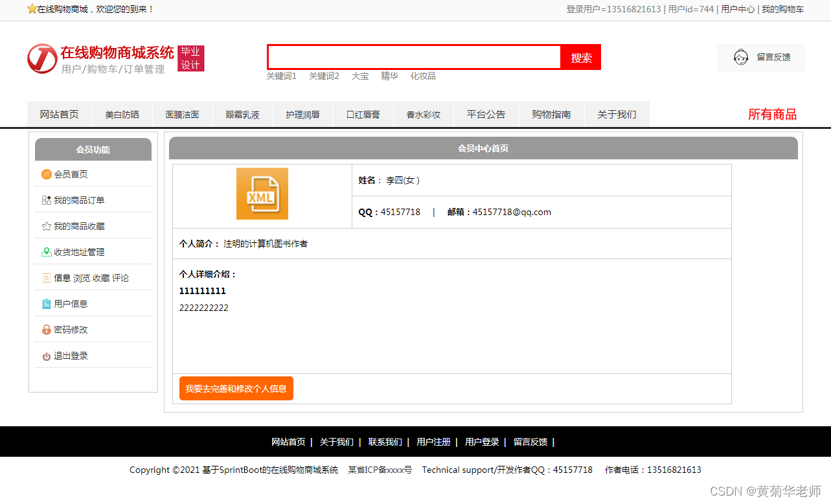Click the lock icon next to 密码修改
Viewport: 831px width, 504px height.
click(x=46, y=330)
